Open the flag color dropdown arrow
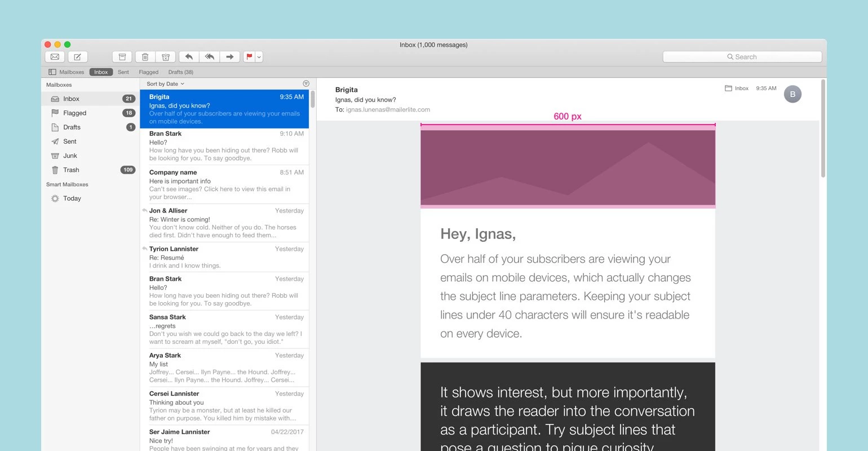This screenshot has height=451, width=868. click(x=259, y=57)
